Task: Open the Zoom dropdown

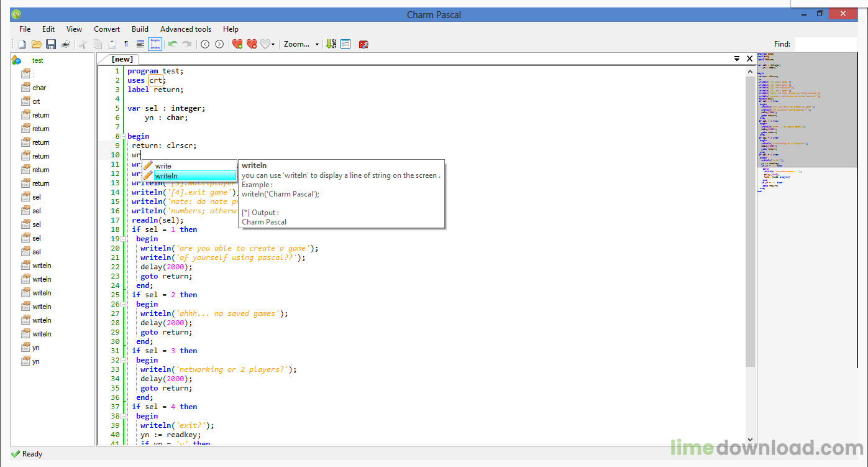Action: click(x=301, y=44)
